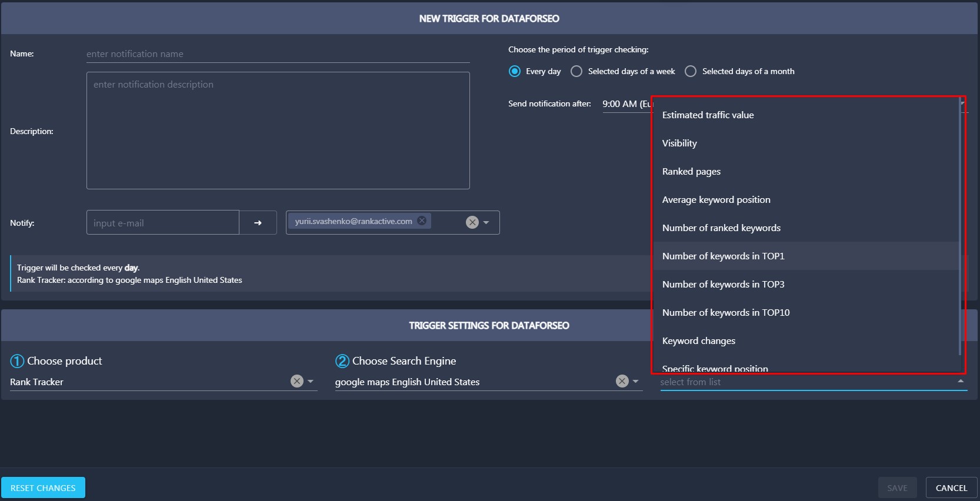The height and width of the screenshot is (501, 980).
Task: Click the Rank Tracker product value
Action: 36,382
